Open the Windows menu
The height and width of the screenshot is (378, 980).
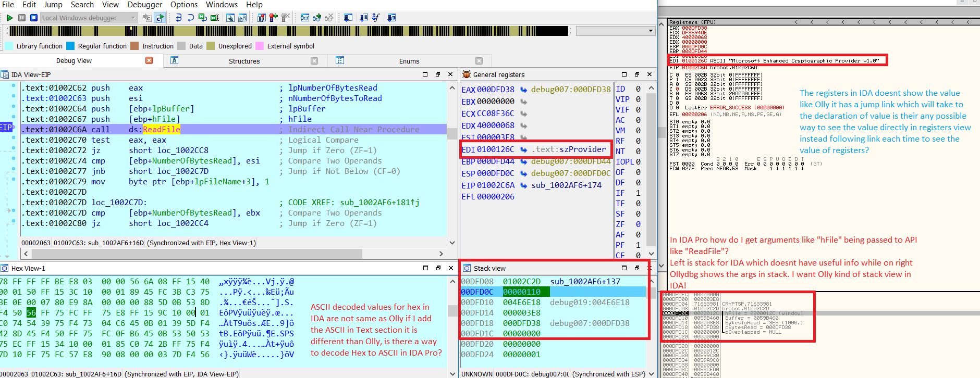tap(222, 5)
